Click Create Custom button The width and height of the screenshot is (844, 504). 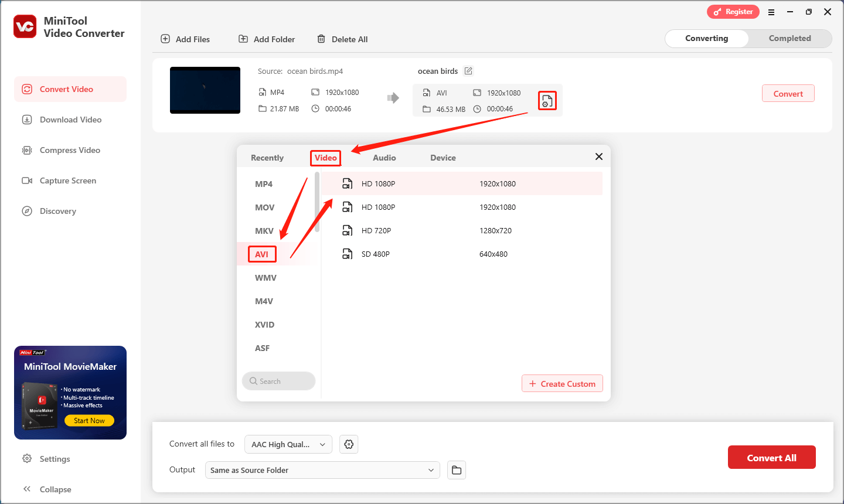tap(562, 384)
